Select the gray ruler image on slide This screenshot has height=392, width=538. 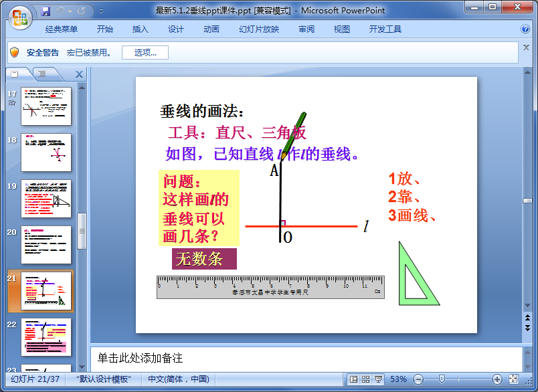coord(270,287)
